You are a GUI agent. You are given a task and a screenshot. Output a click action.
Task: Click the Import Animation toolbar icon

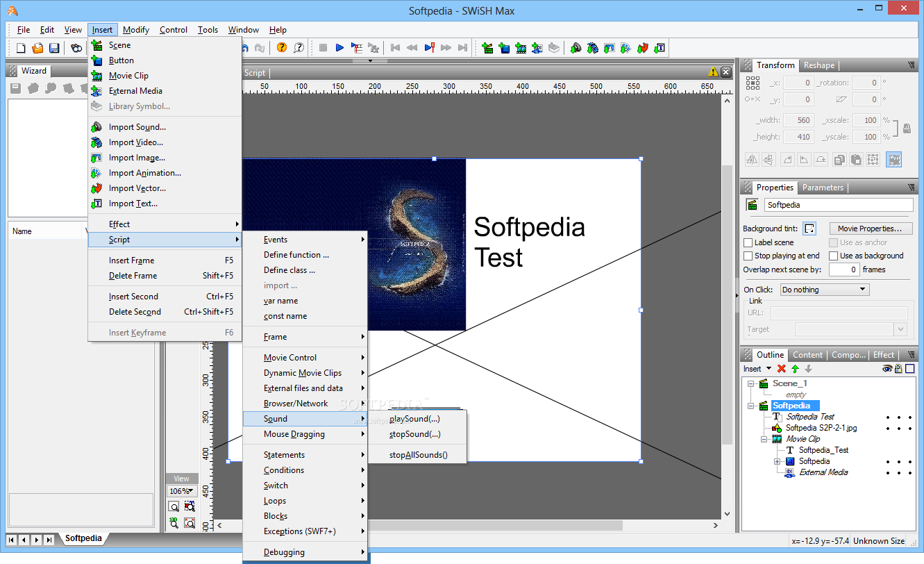(626, 48)
